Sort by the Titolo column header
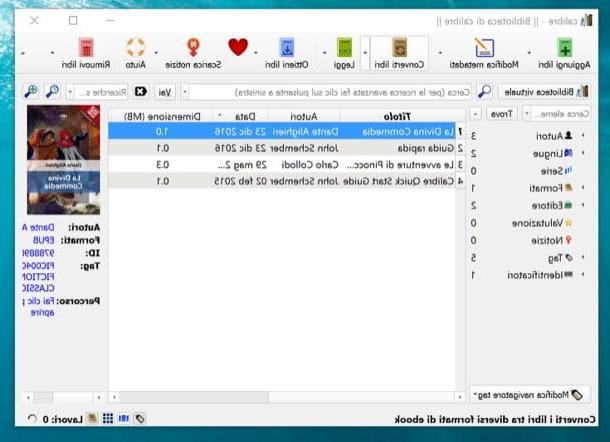This screenshot has width=610, height=442. coord(397,116)
